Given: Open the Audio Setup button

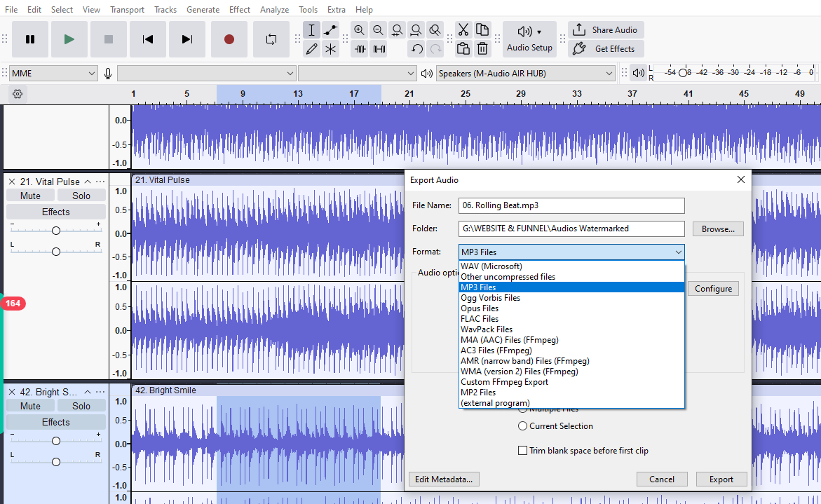Looking at the screenshot, I should pos(529,39).
